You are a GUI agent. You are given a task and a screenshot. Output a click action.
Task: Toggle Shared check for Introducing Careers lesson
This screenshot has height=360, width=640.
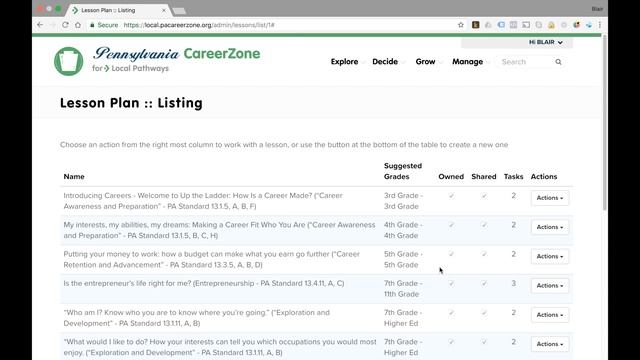[x=484, y=196]
